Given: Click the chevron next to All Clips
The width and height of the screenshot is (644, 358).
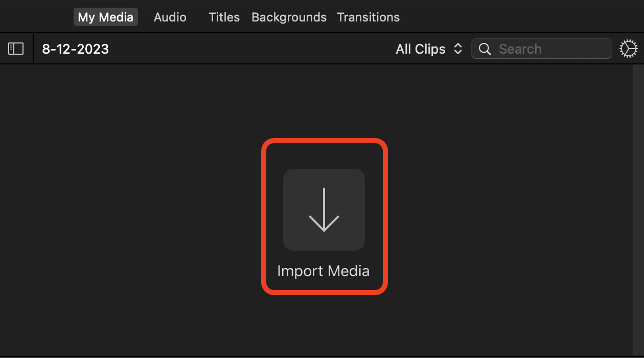Looking at the screenshot, I should pyautogui.click(x=457, y=49).
